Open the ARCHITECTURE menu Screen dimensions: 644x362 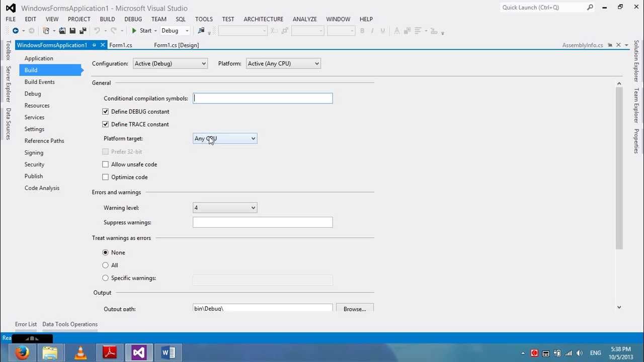pos(263,19)
